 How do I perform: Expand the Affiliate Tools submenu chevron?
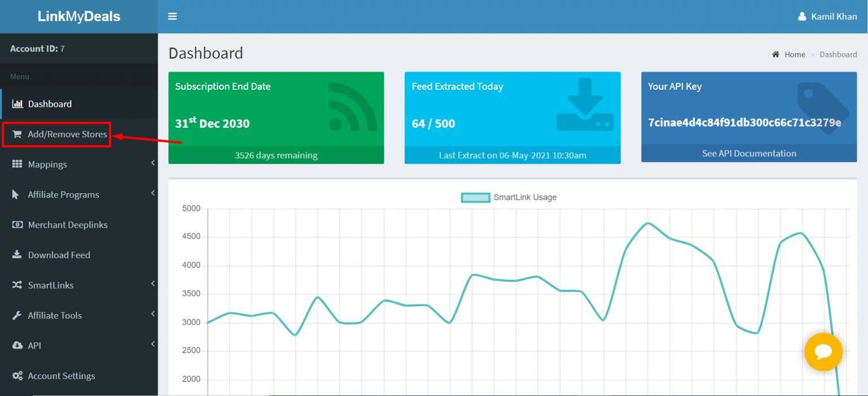click(153, 314)
